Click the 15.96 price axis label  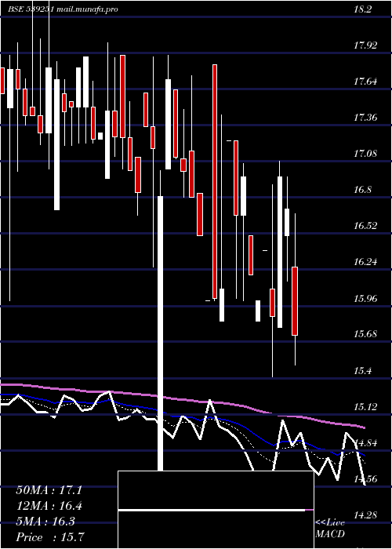click(366, 298)
